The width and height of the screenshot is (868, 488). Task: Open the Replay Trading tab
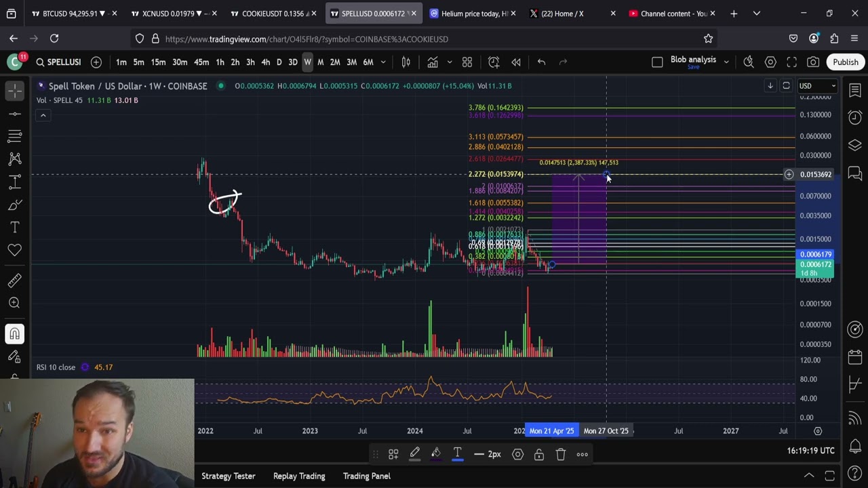[299, 476]
